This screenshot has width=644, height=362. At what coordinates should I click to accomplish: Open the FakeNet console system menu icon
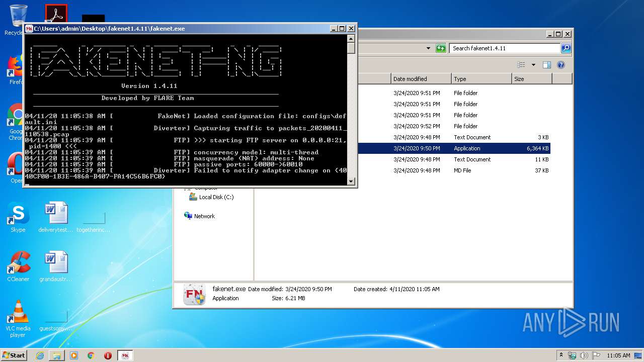(x=29, y=29)
